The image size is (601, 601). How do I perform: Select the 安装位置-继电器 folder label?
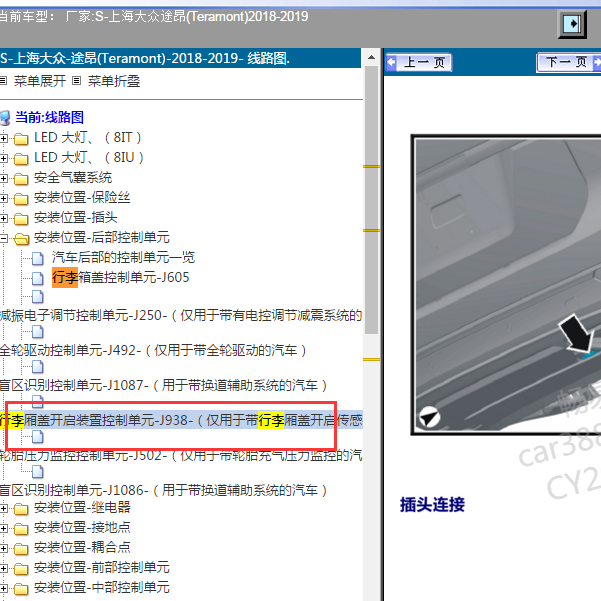(82, 507)
